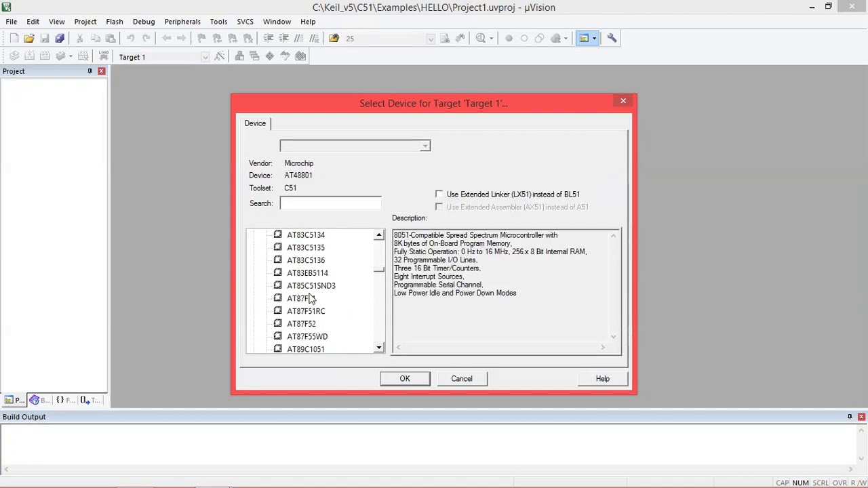The width and height of the screenshot is (868, 488).
Task: Click the Translate file icon
Action: [14, 56]
